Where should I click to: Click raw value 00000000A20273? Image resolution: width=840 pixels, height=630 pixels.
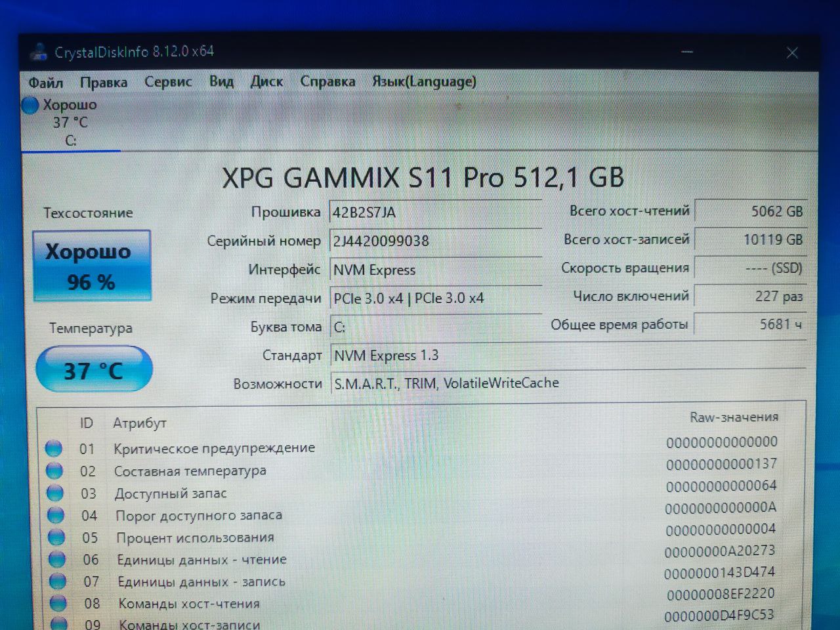[x=720, y=551]
